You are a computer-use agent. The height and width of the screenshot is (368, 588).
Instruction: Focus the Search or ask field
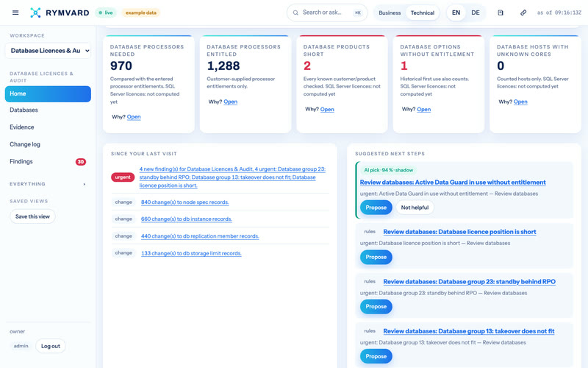coord(327,13)
